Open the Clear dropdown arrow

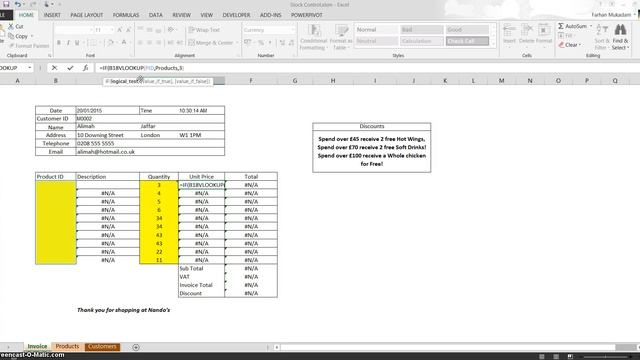(x=580, y=45)
